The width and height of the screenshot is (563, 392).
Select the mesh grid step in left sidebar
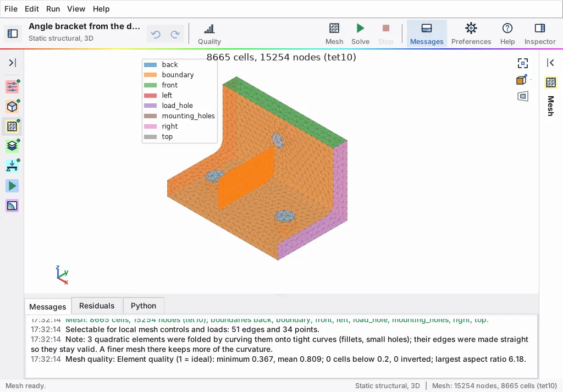point(12,126)
